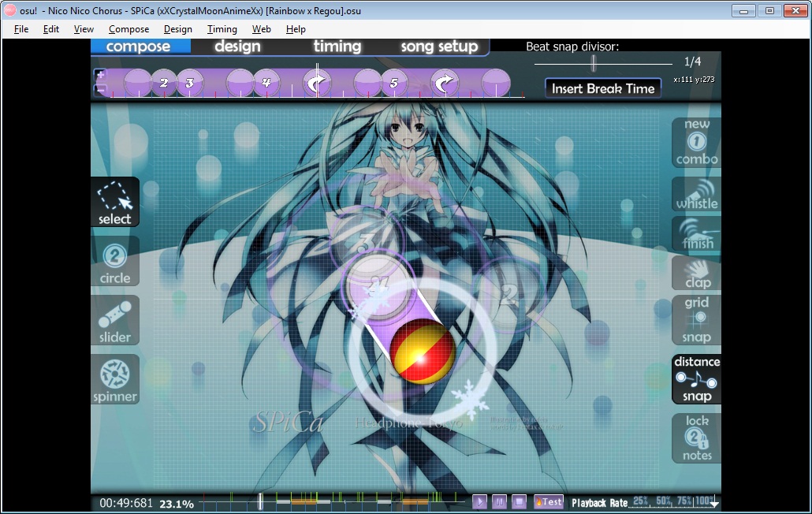Toggle the clap hitsound

tap(697, 274)
